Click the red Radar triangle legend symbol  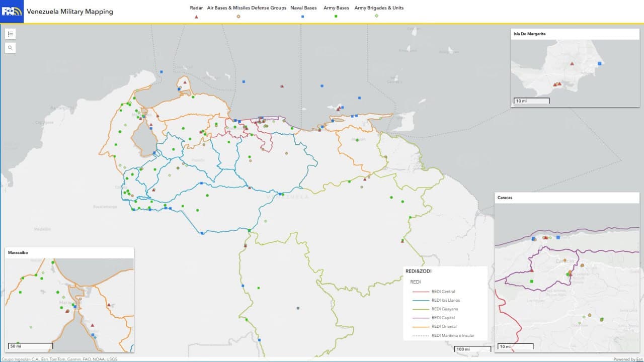tap(196, 16)
